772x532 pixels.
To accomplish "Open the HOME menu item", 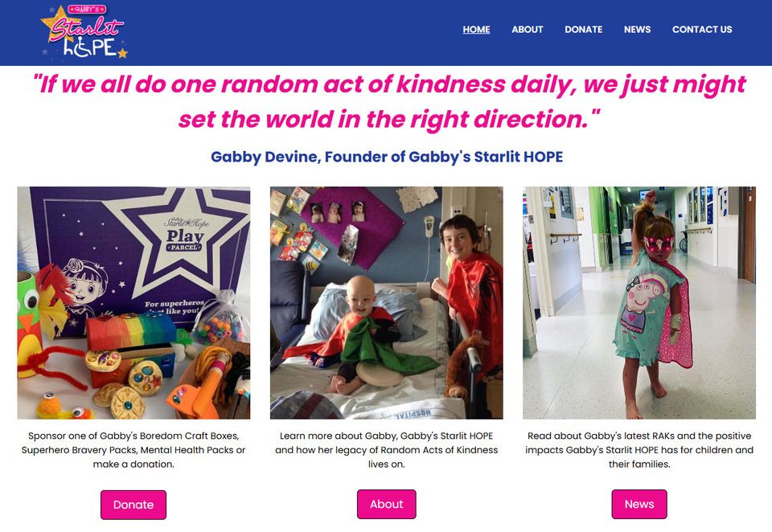I will (476, 30).
